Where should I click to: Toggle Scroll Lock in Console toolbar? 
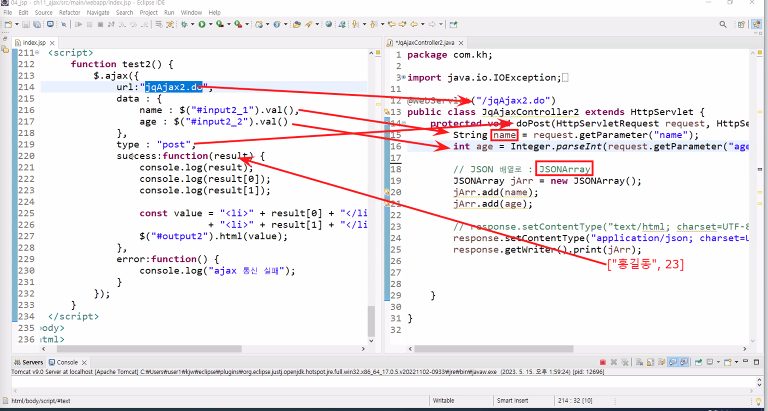click(x=650, y=363)
